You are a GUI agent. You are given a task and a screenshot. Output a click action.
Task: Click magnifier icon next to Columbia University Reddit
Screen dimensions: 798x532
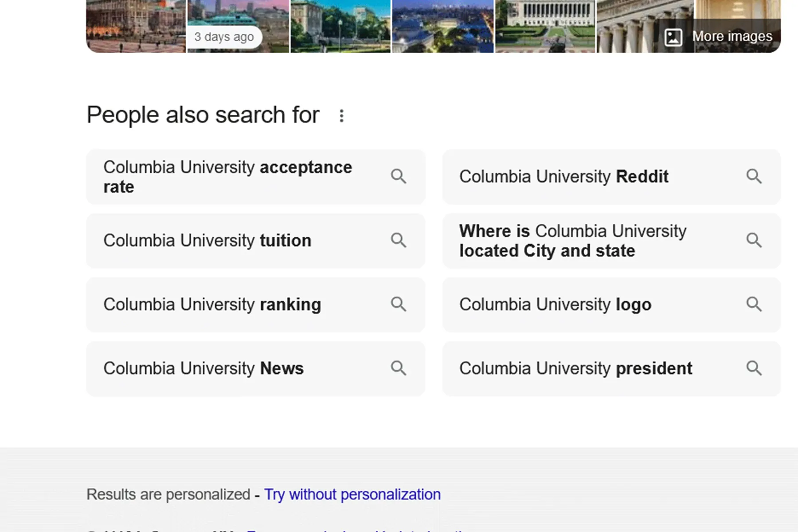754,176
